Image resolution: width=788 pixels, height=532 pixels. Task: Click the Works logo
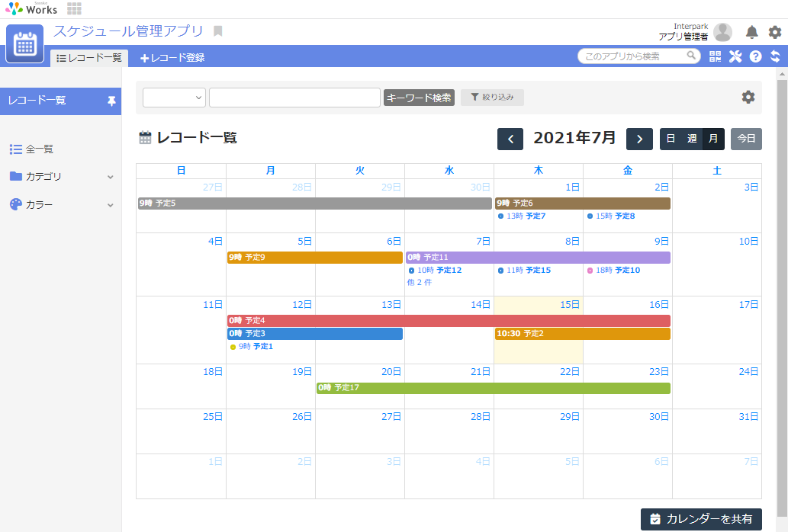[31, 8]
